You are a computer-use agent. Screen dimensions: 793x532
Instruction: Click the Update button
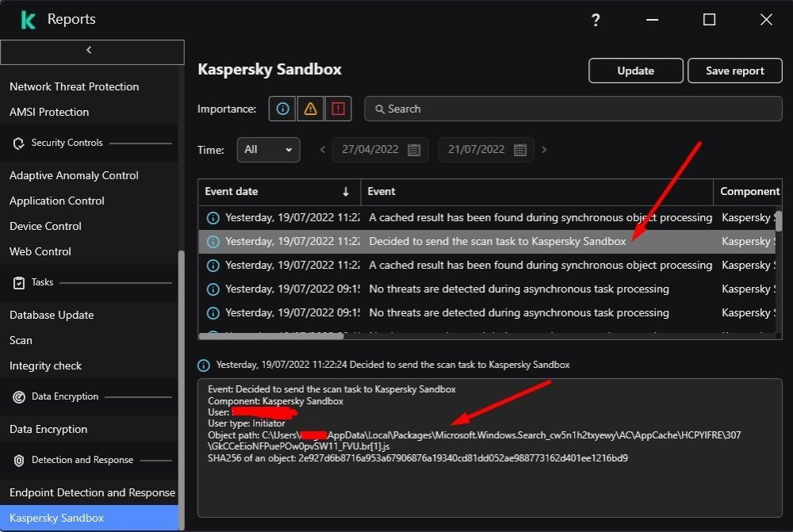pos(635,71)
